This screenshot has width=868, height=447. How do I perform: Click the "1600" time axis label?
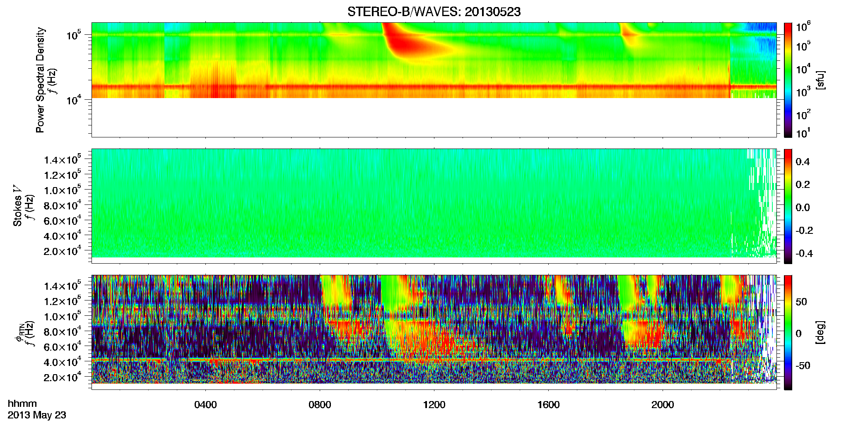pyautogui.click(x=548, y=405)
